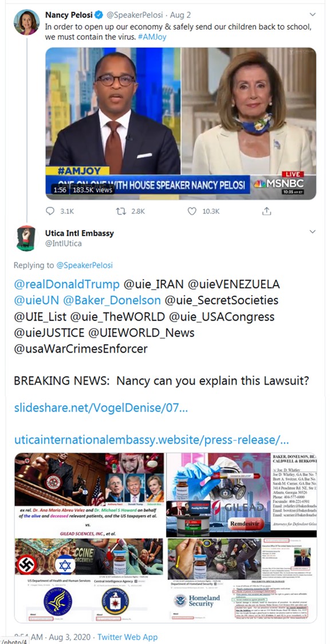
Task: Click the @Baker_Donelson mention
Action: pyautogui.click(x=112, y=300)
